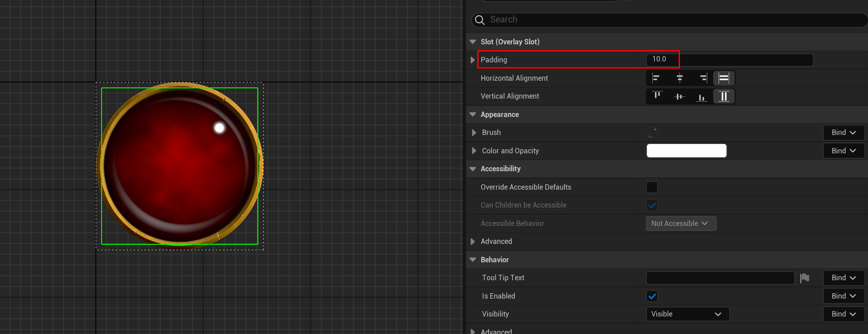Click the Brush preview thumbnail

[652, 132]
